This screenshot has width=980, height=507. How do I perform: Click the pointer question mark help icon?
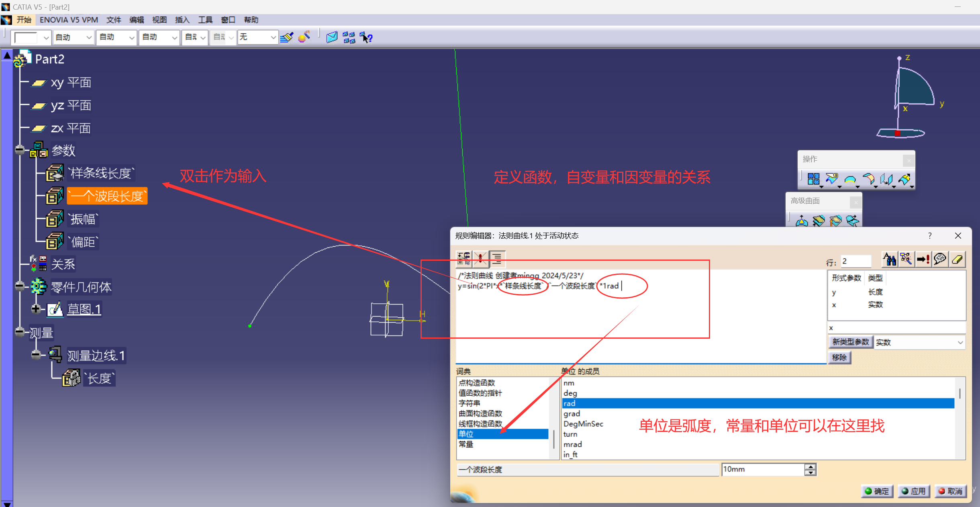(x=366, y=37)
